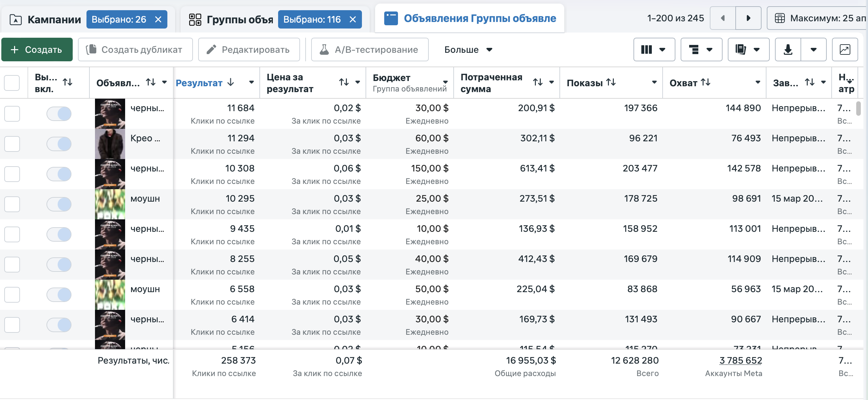
Task: Toggle off the first ad with 11 684 clicks
Action: 59,114
